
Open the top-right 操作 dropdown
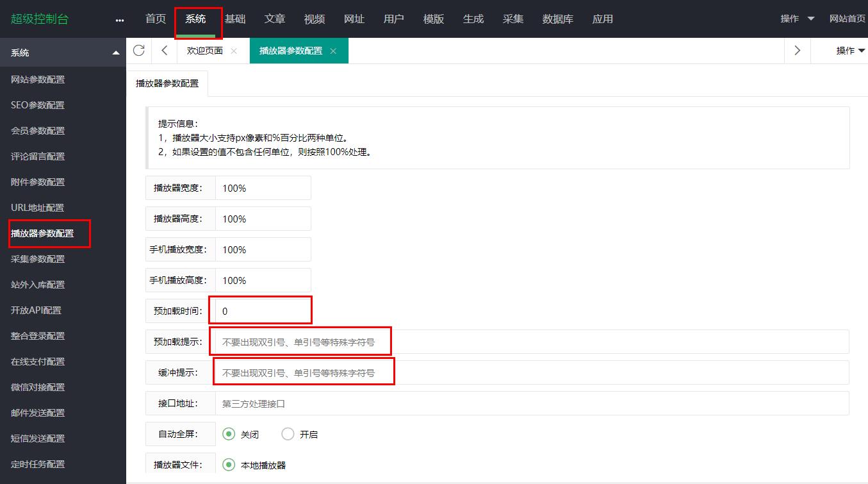click(797, 19)
